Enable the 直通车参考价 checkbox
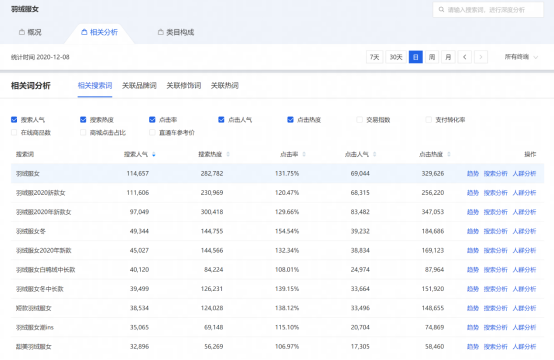 [152, 132]
